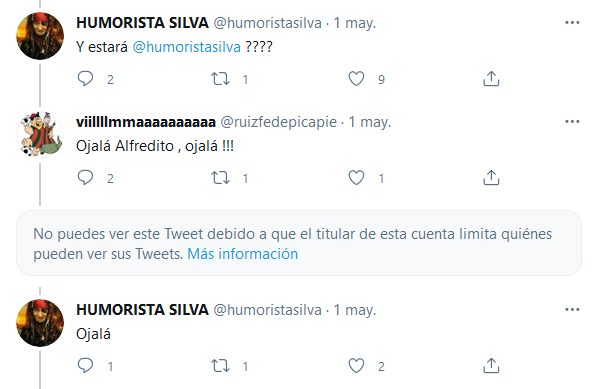Open the @humoristasilva mention in tweet text
598x389 pixels.
tap(186, 47)
